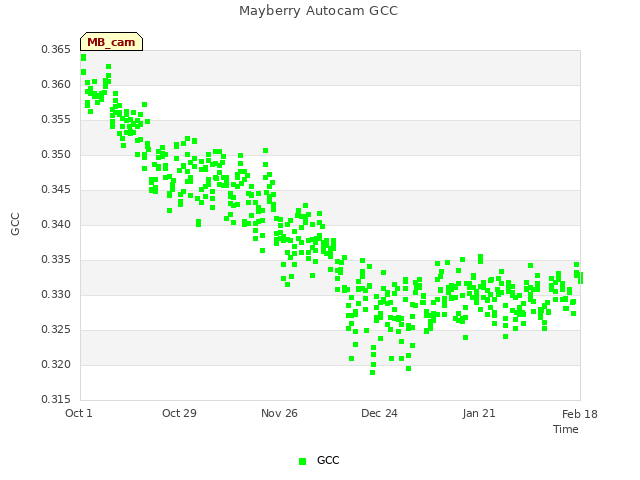Click the Y-axis label 0.345
Viewport: 640px width, 480px height.
click(56, 189)
